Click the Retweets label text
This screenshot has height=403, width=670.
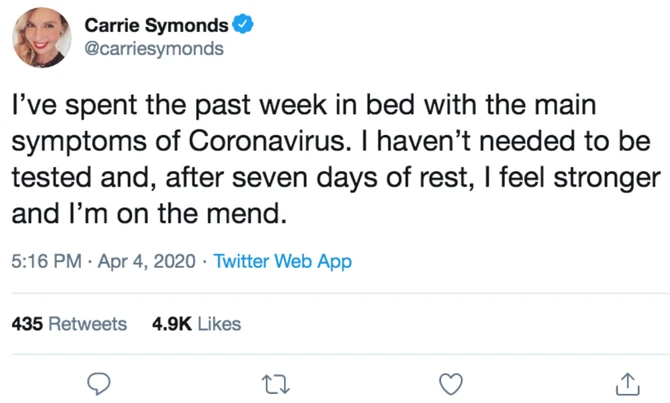pos(88,324)
